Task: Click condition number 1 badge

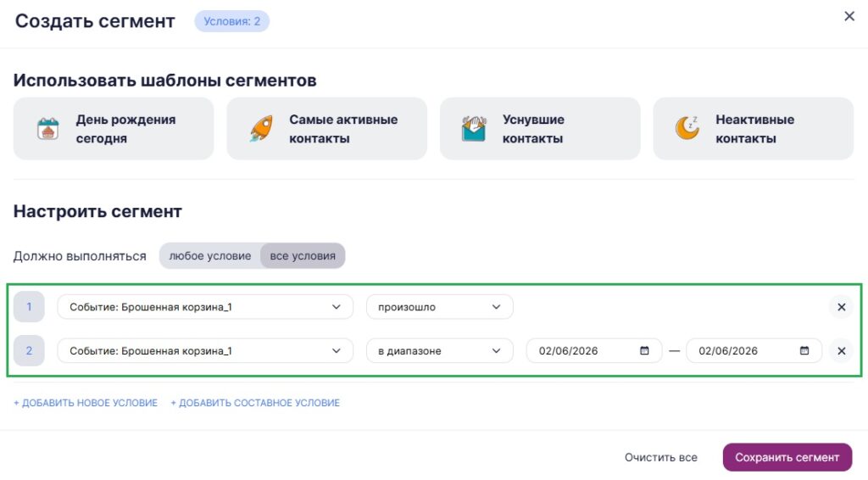Action: pyautogui.click(x=29, y=307)
